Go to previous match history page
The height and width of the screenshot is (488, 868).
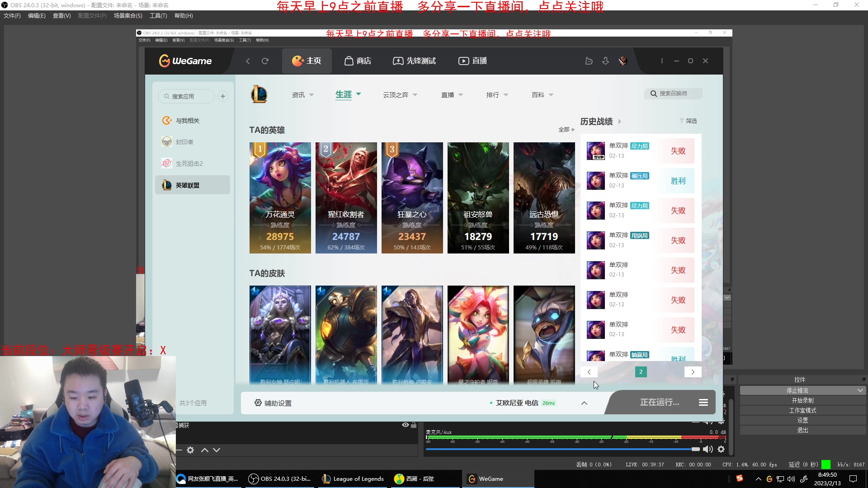(589, 372)
